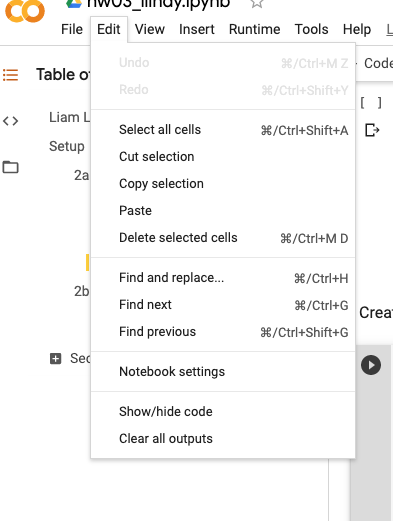Open the Table of contents sidebar icon
393x521 pixels.
10,75
